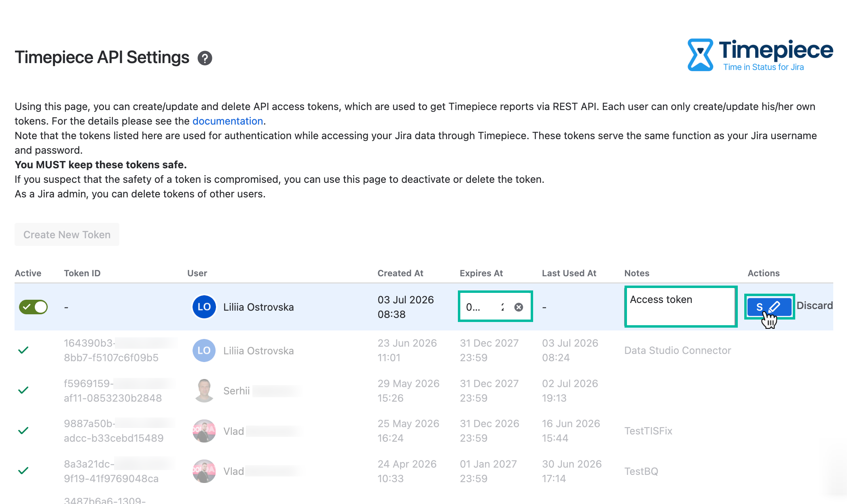Screen dimensions: 847x504
Task: Select the Data Studio Connector note
Action: pos(678,350)
